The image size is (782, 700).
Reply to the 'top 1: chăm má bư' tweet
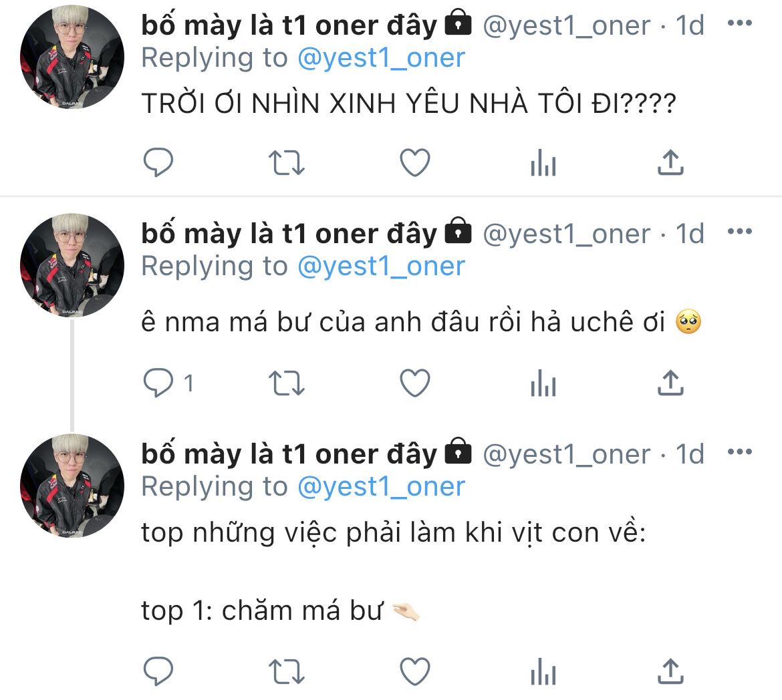pos(158,671)
